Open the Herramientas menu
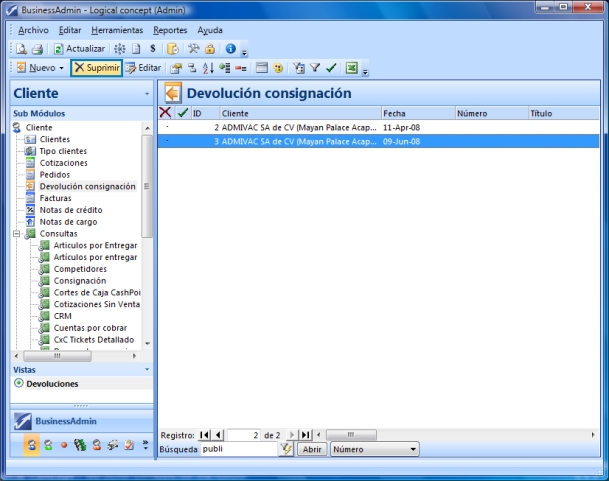 (117, 30)
